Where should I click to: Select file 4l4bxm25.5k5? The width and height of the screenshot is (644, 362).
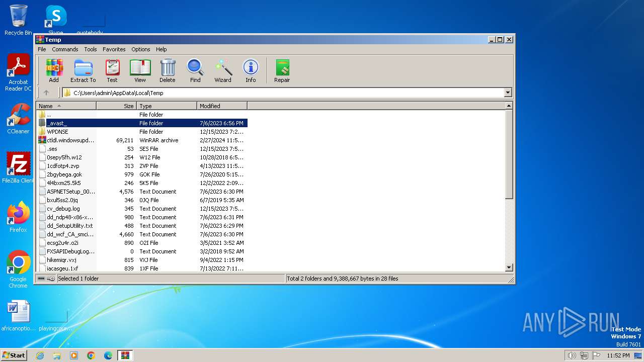click(x=142, y=183)
